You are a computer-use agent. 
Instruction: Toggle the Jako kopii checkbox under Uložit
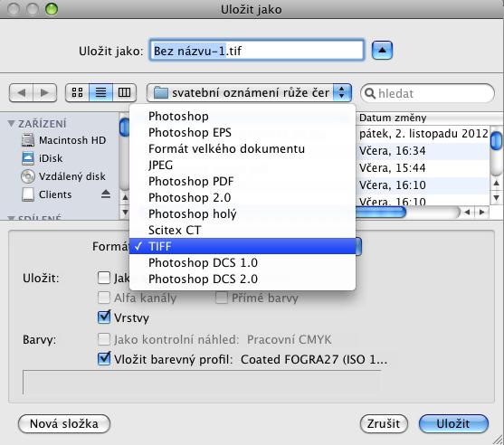(103, 278)
